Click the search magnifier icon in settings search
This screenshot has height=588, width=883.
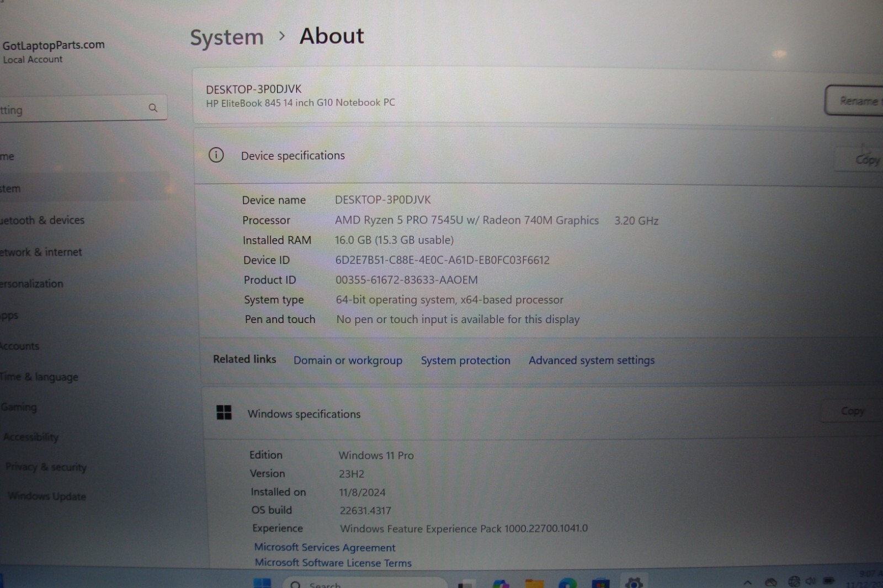(x=153, y=108)
